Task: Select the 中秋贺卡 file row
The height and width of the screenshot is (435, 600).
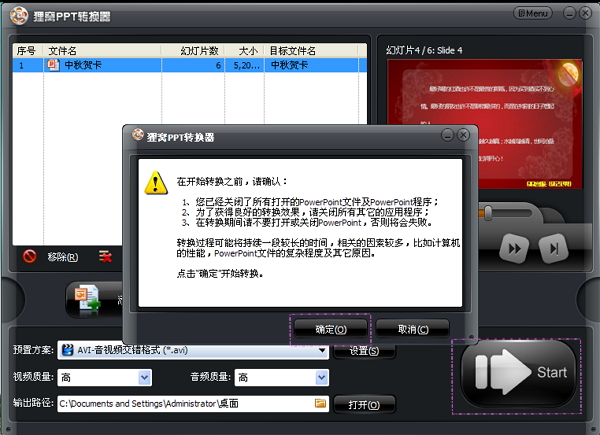Action: click(189, 65)
